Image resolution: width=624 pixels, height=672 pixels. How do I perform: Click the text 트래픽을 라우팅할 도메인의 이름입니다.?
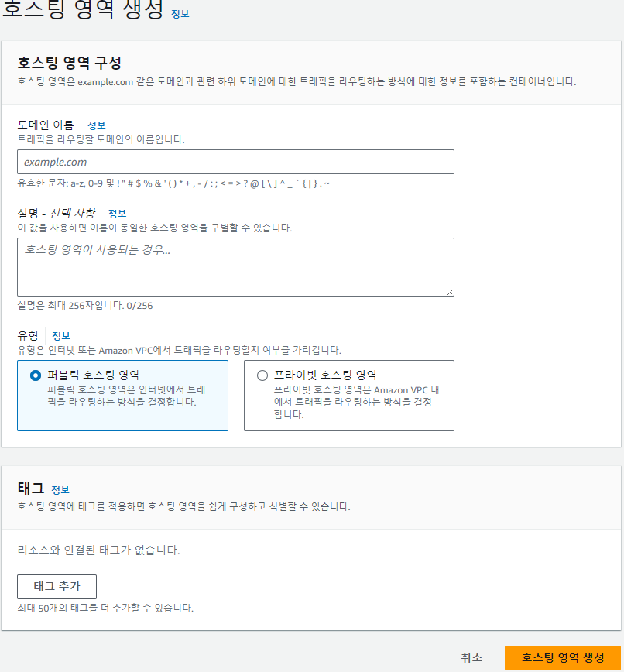(101, 139)
